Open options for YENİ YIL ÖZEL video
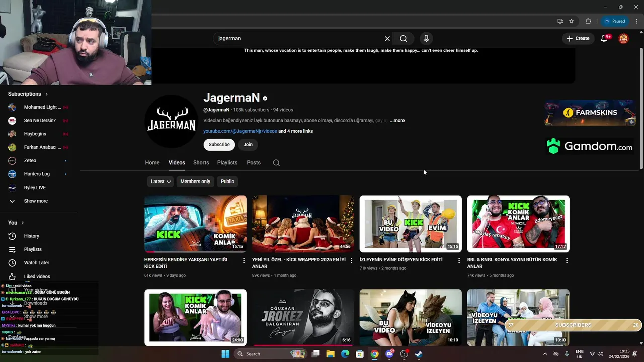 (351, 261)
